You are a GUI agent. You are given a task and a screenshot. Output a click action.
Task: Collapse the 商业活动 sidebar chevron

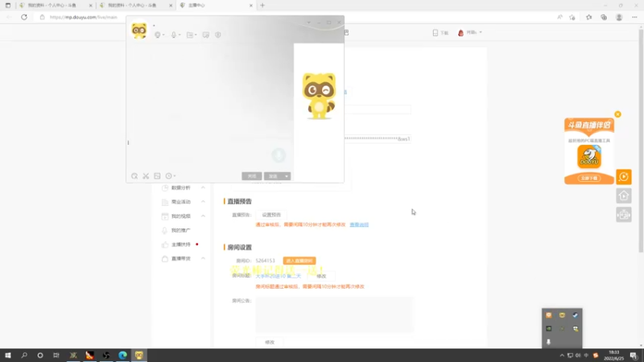point(203,202)
